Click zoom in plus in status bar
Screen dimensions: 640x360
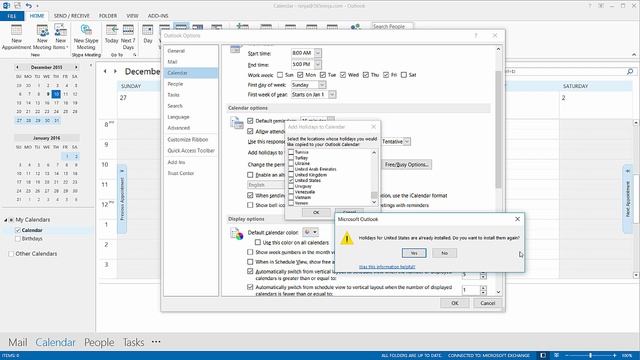[x=614, y=356]
